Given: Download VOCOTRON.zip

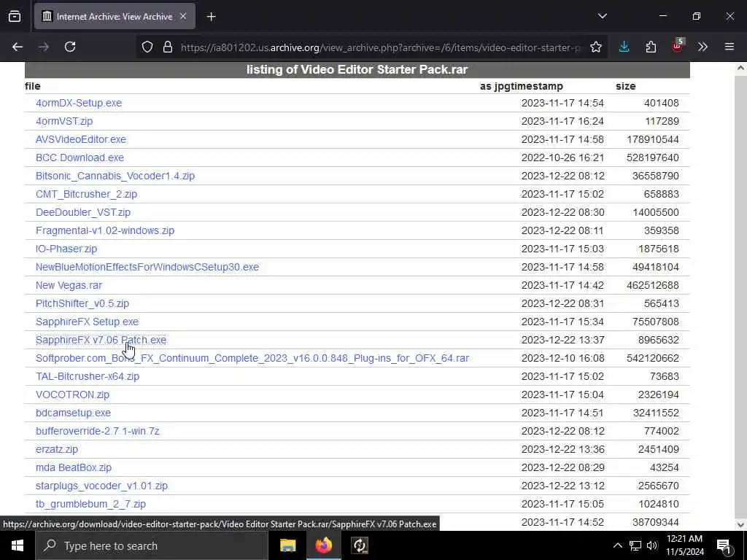Looking at the screenshot, I should 72,394.
